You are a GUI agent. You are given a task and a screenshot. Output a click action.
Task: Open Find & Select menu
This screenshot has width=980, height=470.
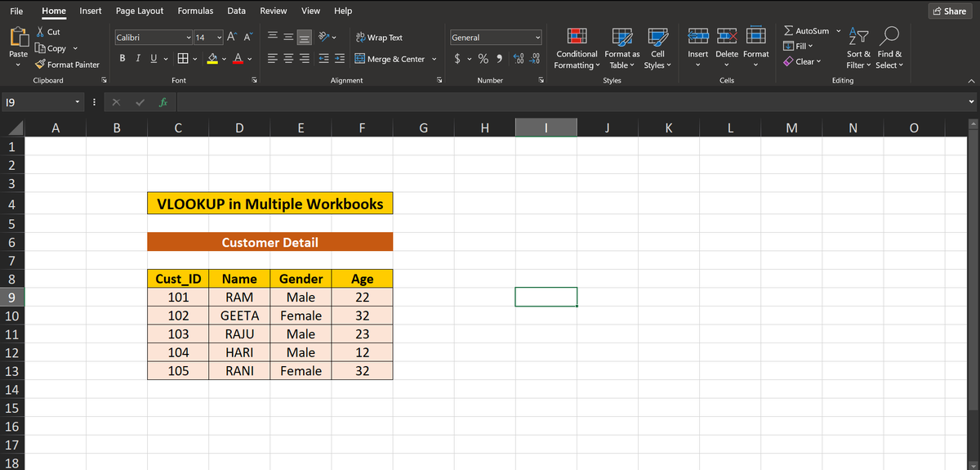889,47
